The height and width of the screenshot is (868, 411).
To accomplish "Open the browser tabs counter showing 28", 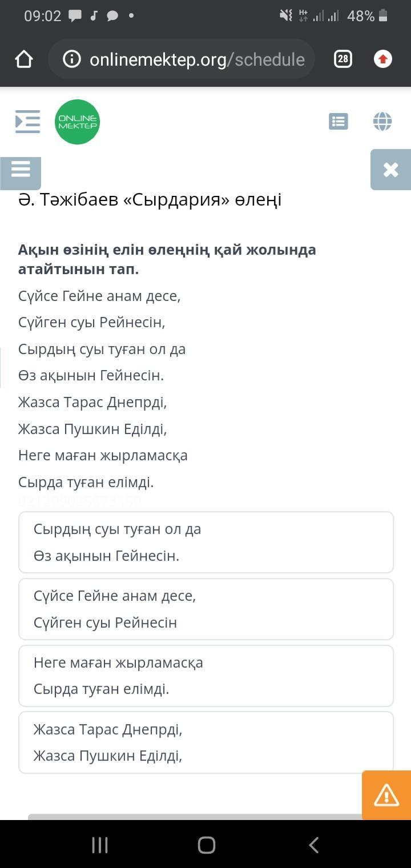I will pos(342,59).
